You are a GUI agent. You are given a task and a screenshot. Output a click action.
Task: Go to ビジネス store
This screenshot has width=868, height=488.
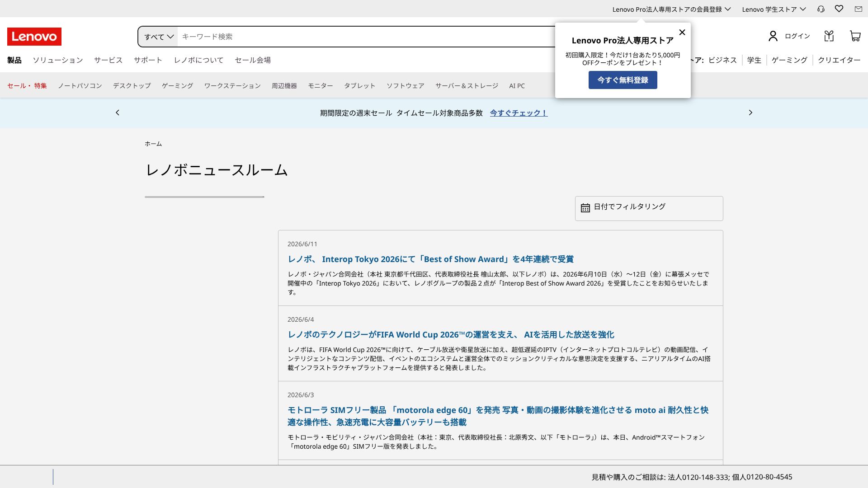click(x=722, y=60)
